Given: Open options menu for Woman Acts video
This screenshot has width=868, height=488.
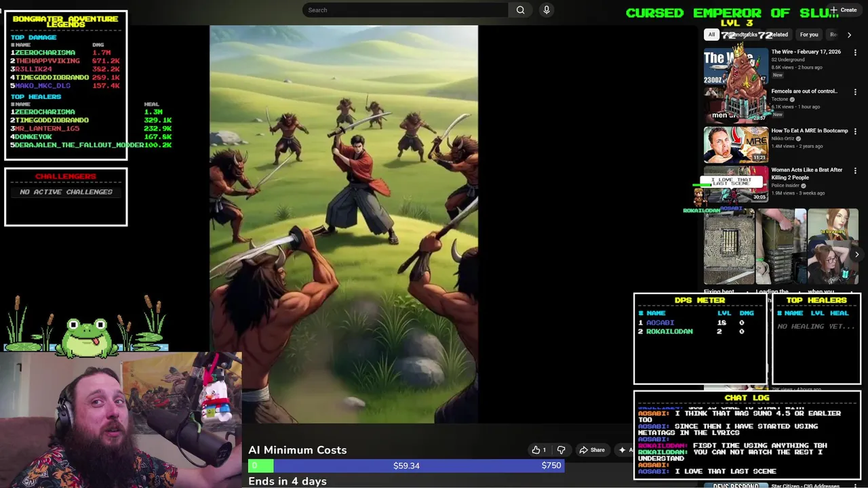Looking at the screenshot, I should (x=855, y=170).
